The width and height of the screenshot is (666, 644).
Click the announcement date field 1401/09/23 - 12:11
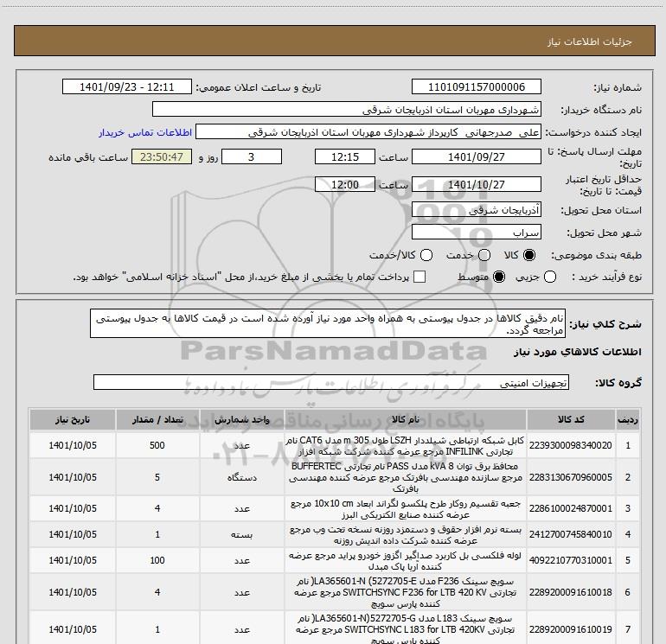click(127, 87)
